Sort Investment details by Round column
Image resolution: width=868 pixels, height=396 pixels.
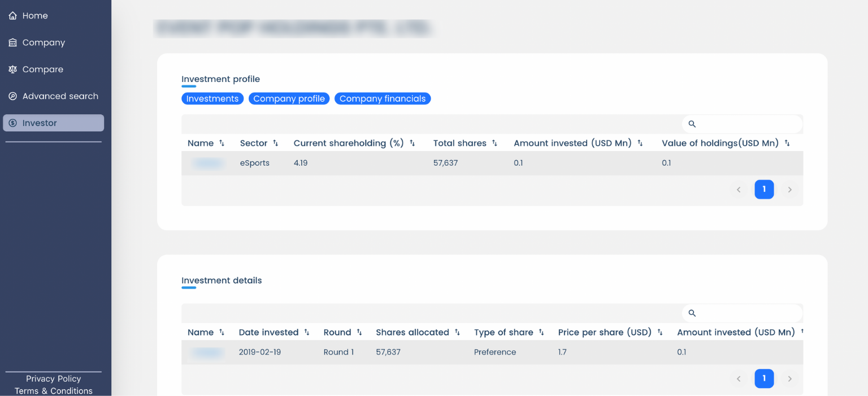(359, 333)
